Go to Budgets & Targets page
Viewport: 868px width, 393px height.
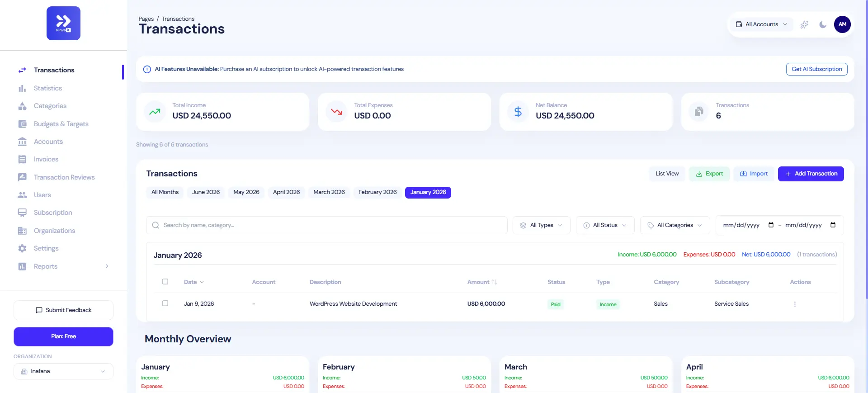click(61, 124)
